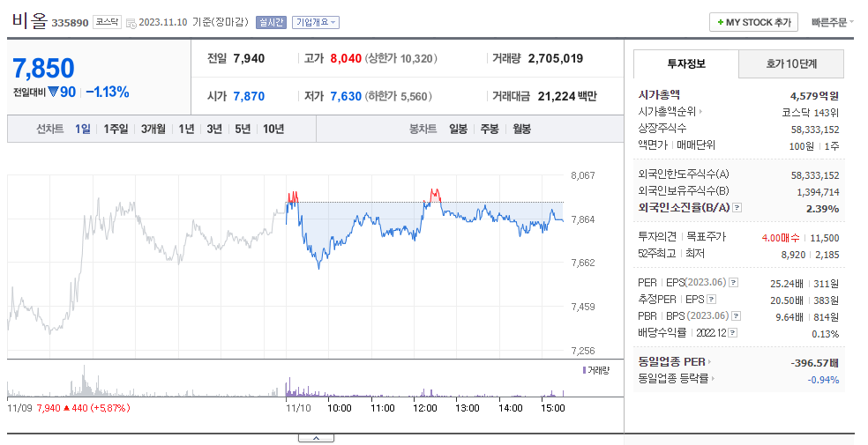Open the 동일업종 PER link
Viewport: 868px width, 445px height.
tap(671, 362)
